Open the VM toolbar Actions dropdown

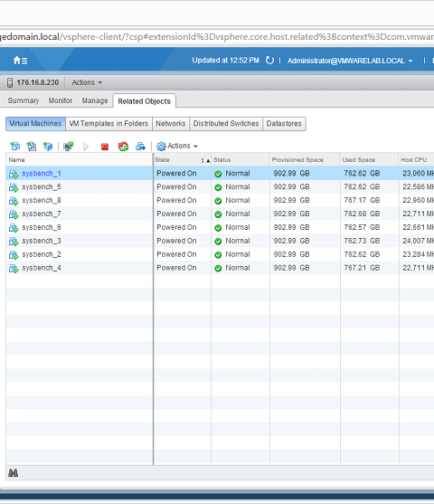coord(183,146)
